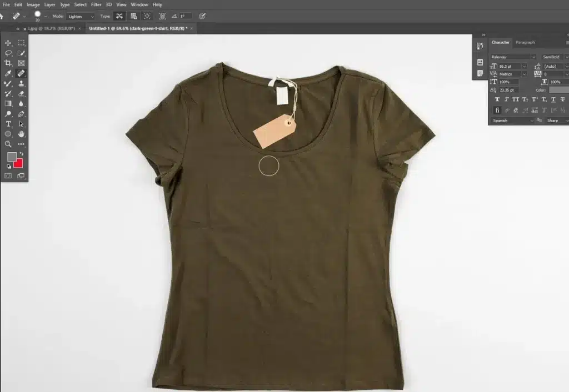Viewport: 569px width, 392px height.
Task: Toggle Faux Bold text style
Action: tap(497, 99)
